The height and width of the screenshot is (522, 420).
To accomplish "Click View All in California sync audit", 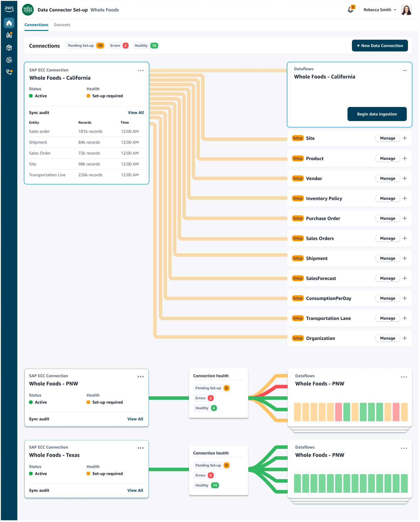I will [136, 113].
